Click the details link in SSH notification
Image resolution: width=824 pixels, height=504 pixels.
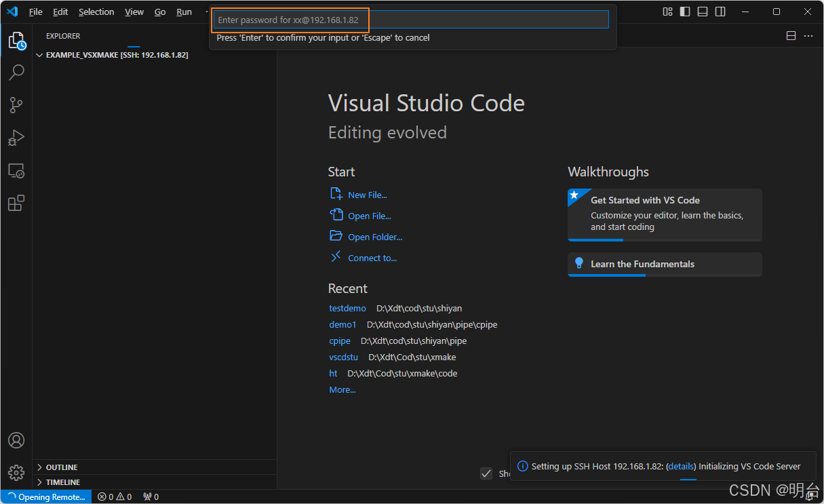682,466
